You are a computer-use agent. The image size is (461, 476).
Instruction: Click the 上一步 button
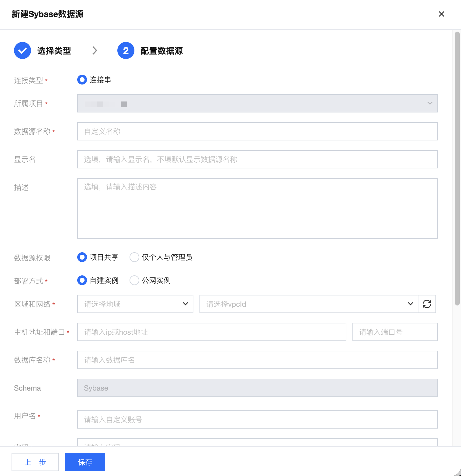tap(35, 462)
